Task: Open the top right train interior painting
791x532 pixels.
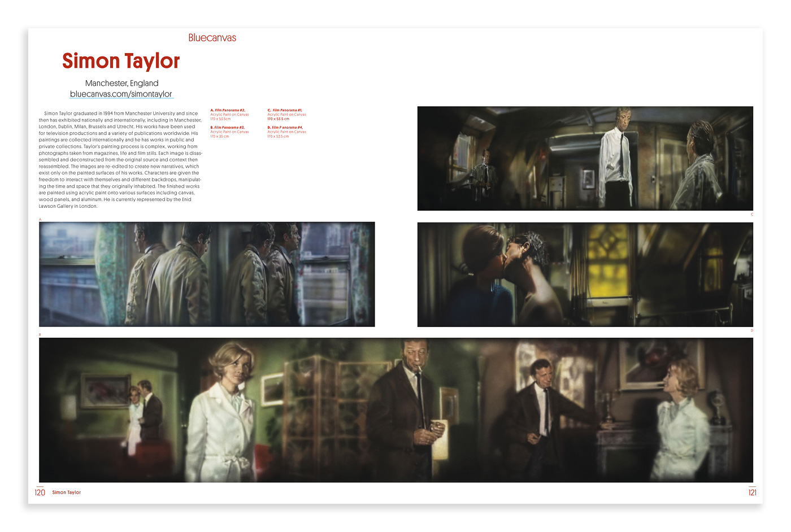Action: tap(585, 159)
